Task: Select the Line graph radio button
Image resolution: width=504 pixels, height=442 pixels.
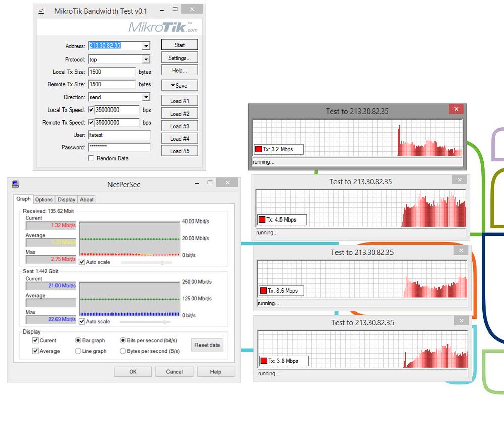Action: (x=78, y=351)
